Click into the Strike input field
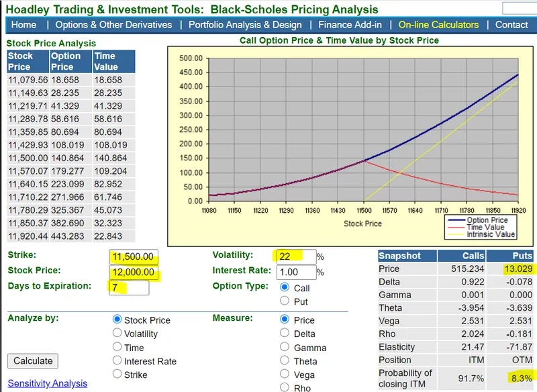This screenshot has width=537, height=392. coord(134,256)
